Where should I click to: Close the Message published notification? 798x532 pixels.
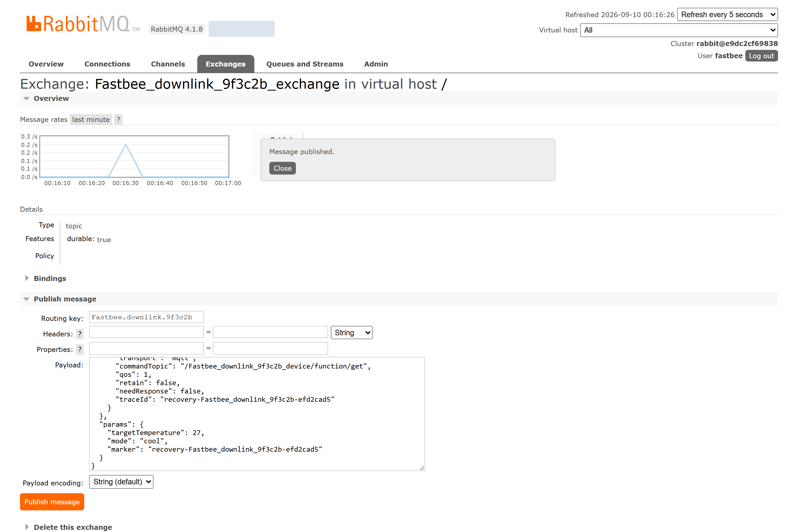[283, 168]
